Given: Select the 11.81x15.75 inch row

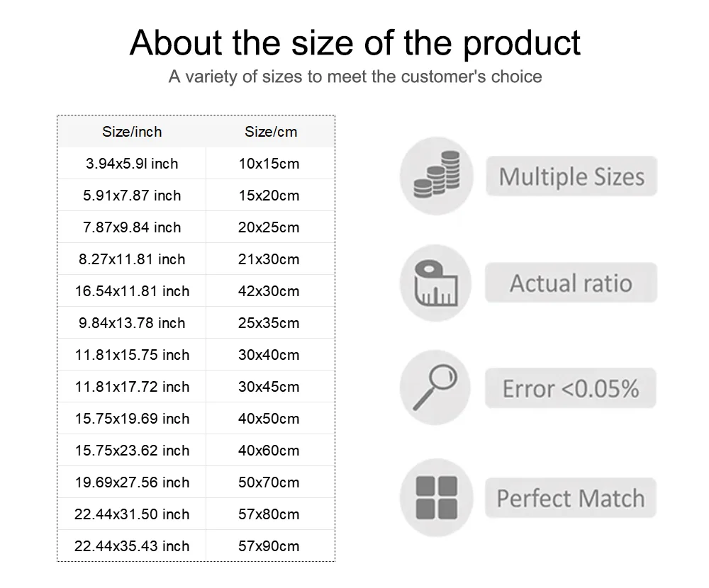Looking at the screenshot, I should coord(196,354).
